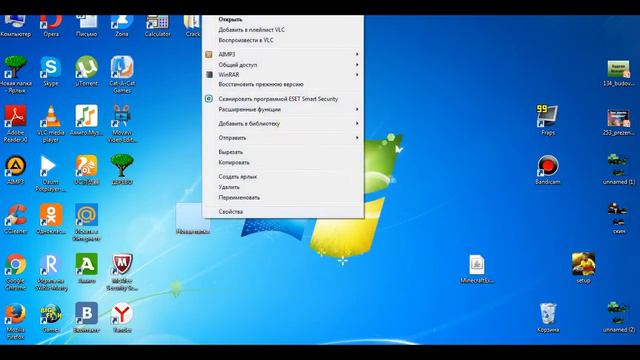
Task: Choose Воспроизвести в VLC
Action: 282,40
